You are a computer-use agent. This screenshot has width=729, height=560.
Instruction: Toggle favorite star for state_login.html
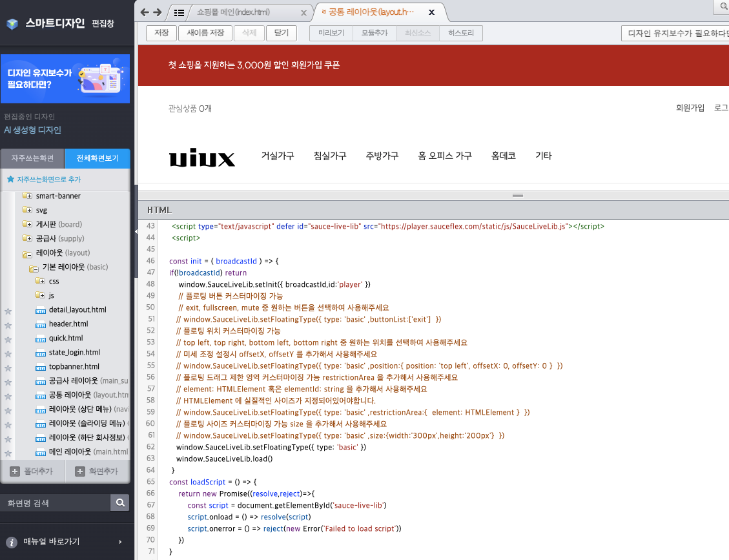tap(8, 354)
